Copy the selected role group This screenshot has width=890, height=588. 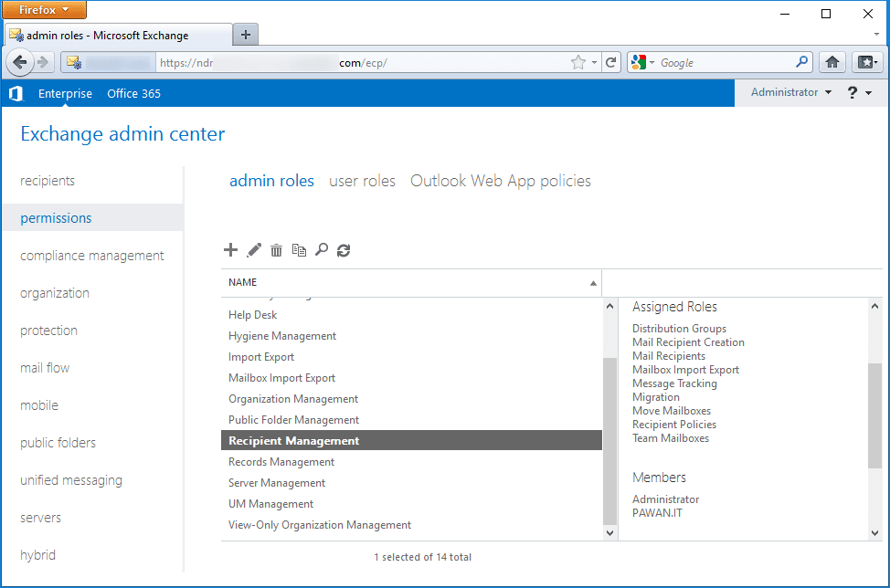point(299,250)
